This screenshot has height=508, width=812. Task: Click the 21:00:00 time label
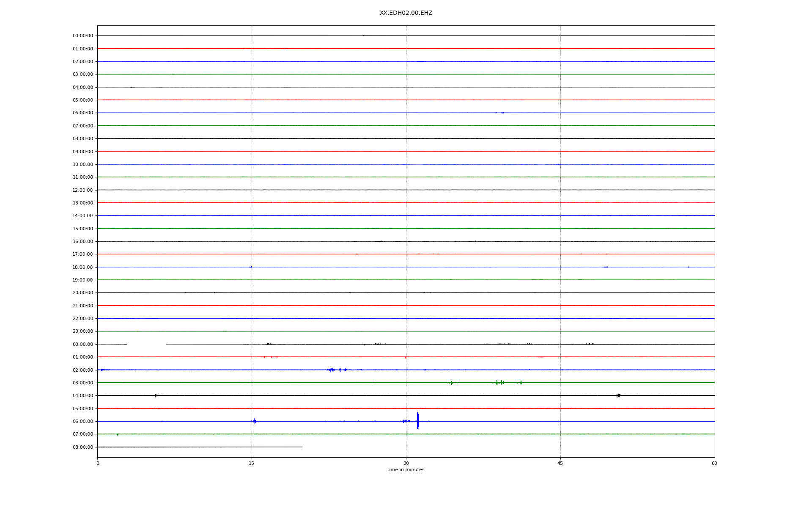[83, 306]
